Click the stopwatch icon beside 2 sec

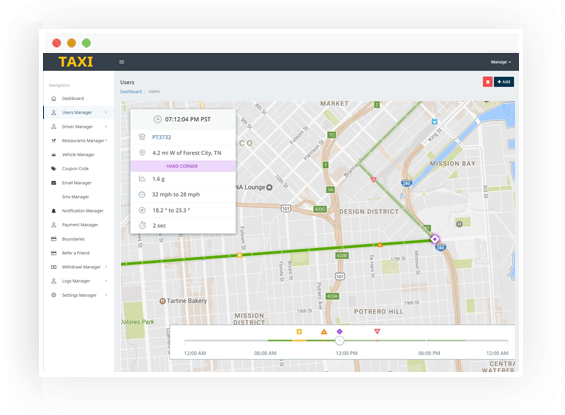(x=142, y=226)
